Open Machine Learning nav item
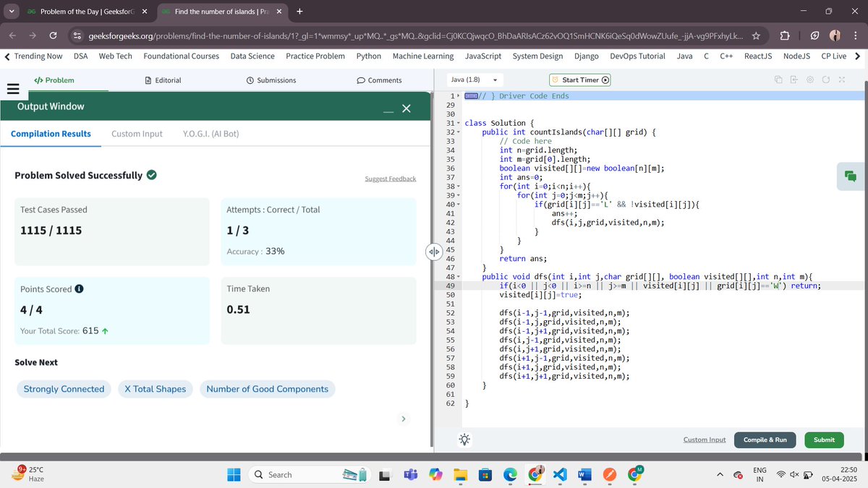The height and width of the screenshot is (488, 868). [423, 56]
